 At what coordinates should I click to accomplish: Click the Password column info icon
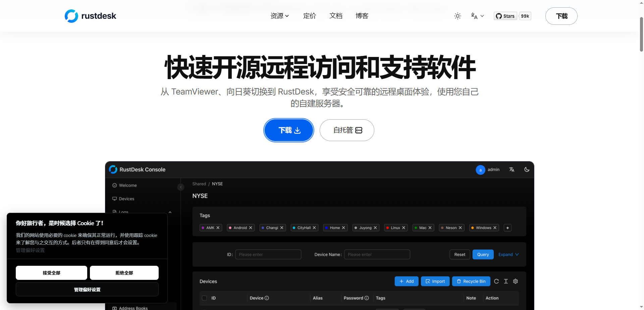(367, 298)
